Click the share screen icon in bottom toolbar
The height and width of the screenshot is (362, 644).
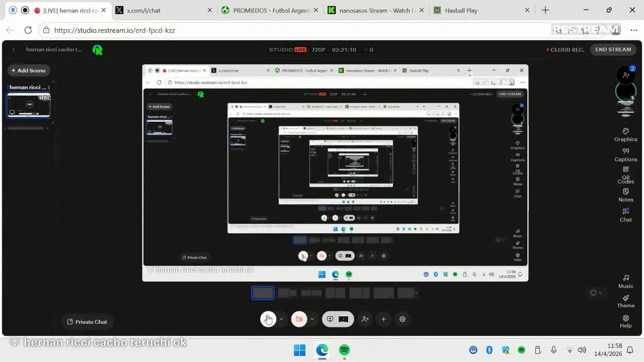click(330, 319)
